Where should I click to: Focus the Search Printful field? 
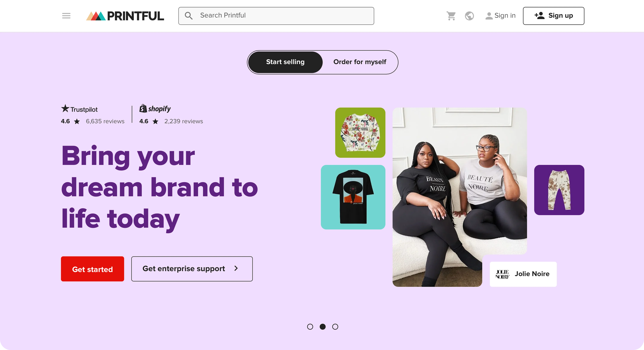[x=276, y=16]
